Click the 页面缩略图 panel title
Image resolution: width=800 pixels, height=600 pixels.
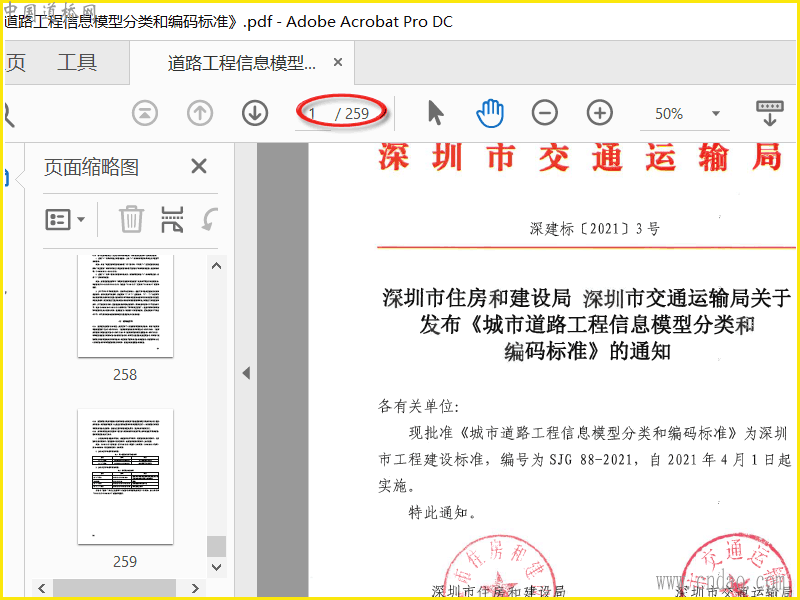point(91,167)
